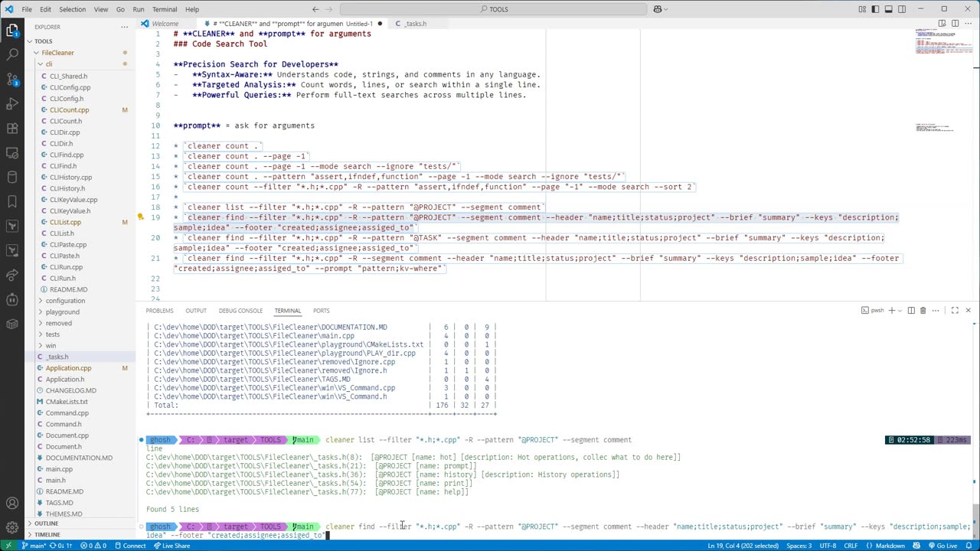Maximize the terminal panel size
Screen dimensions: 980x551
click(955, 311)
